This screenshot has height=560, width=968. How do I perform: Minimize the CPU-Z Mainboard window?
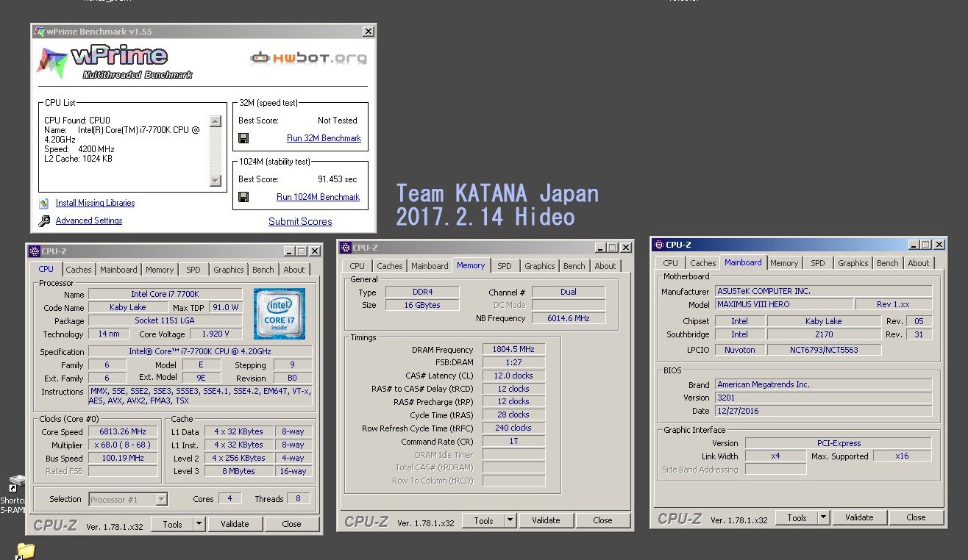pos(913,245)
